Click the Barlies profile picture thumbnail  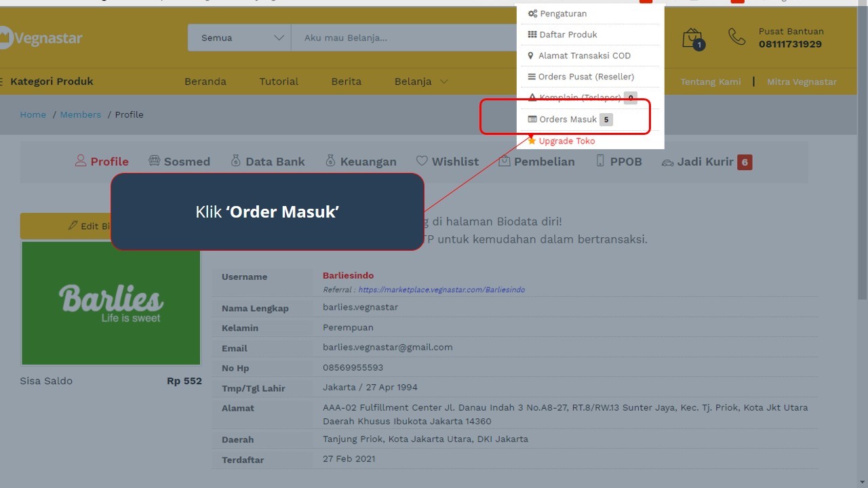[x=111, y=303]
